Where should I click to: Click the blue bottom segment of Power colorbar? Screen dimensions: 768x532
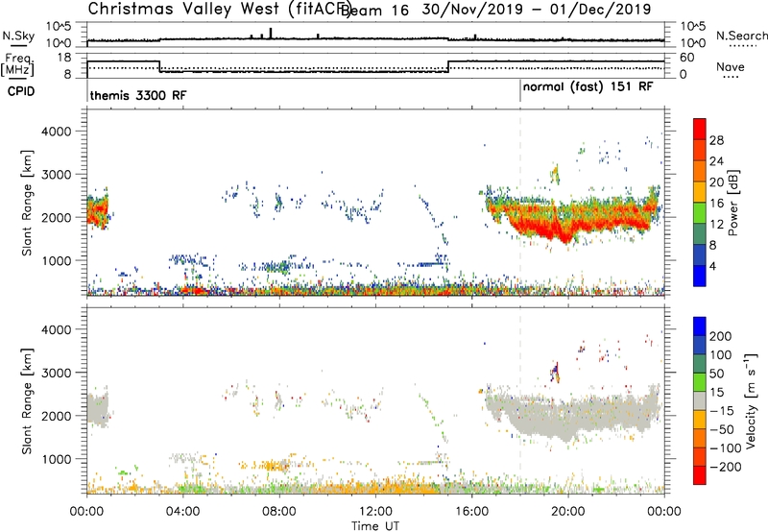tap(700, 276)
